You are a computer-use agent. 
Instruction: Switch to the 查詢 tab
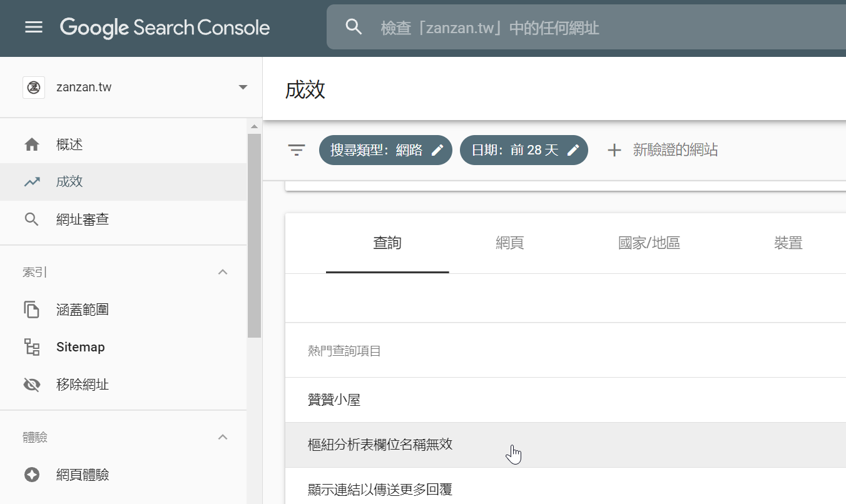point(387,243)
